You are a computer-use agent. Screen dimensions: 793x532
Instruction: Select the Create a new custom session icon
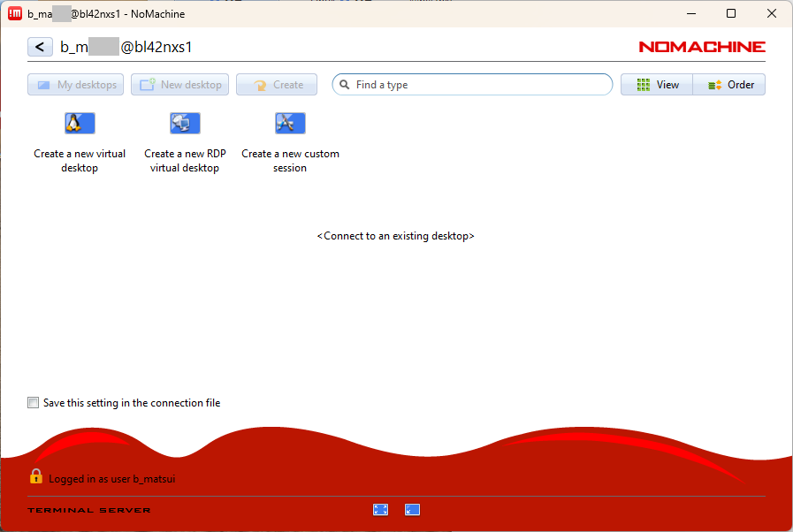click(290, 124)
